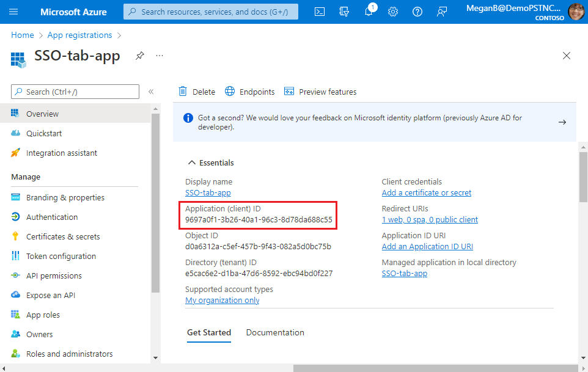Click the Application (client) ID value
The image size is (588, 372).
(x=259, y=220)
